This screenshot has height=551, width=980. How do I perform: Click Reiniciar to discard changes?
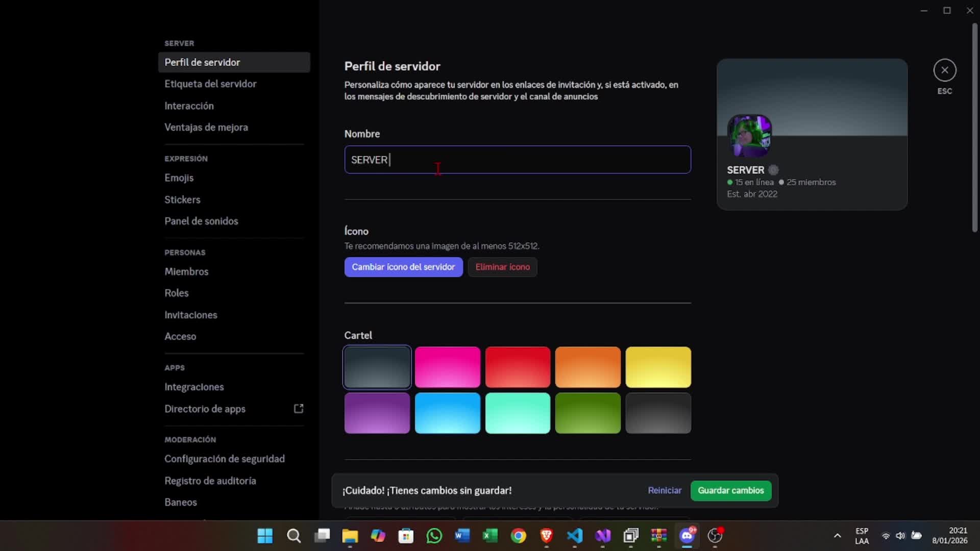[x=664, y=490]
